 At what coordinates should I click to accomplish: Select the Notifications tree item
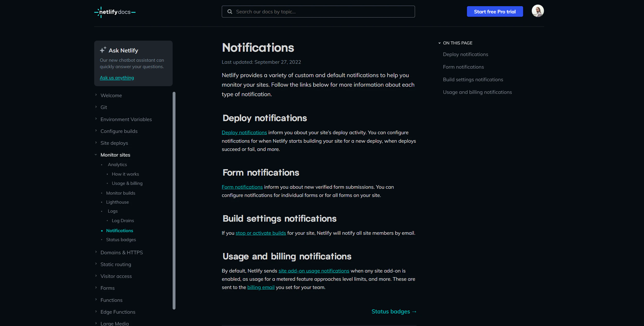(120, 230)
